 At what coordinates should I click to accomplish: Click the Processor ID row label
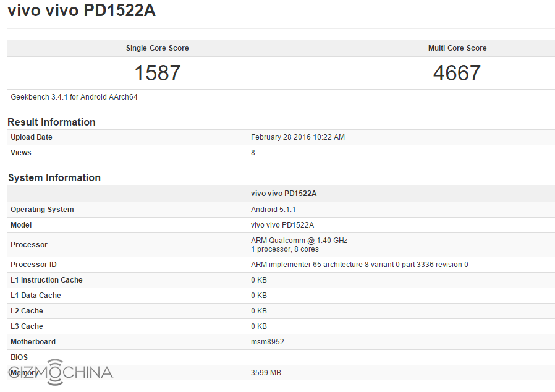pos(33,265)
